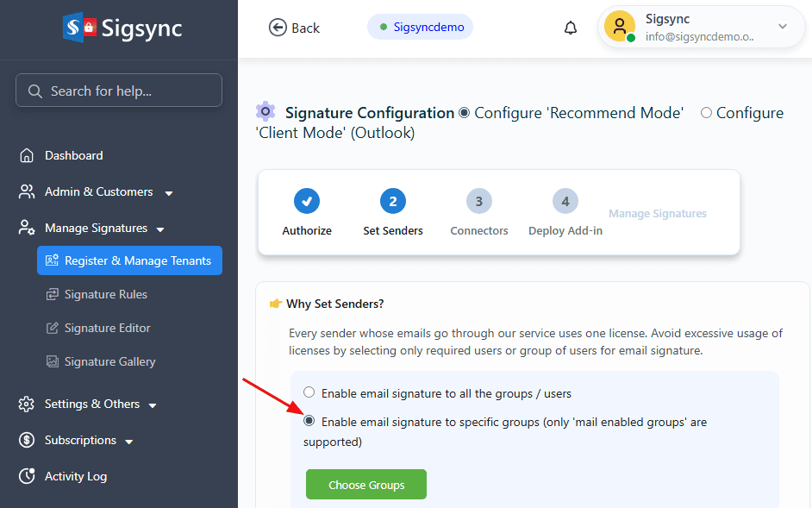Click the Signature Editor pencil icon
The height and width of the screenshot is (508, 812).
pyautogui.click(x=53, y=329)
